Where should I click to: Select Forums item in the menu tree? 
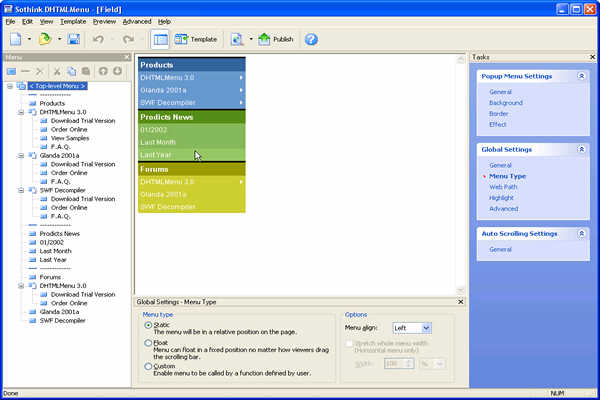coord(50,277)
